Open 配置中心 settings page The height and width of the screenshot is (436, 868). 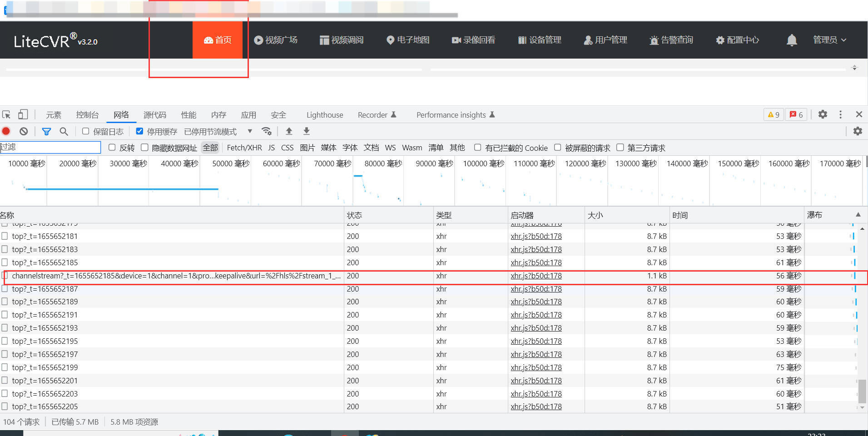[737, 40]
